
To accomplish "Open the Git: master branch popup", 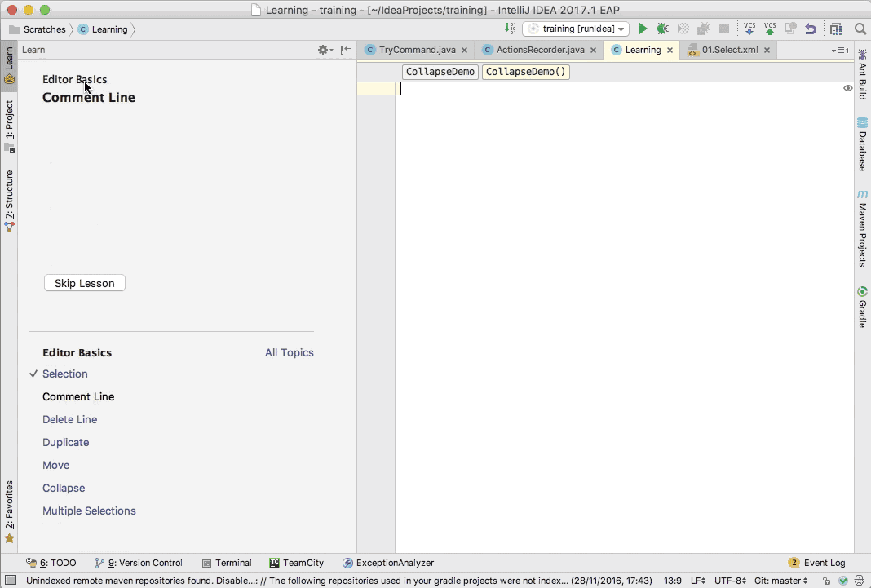I will [x=781, y=581].
